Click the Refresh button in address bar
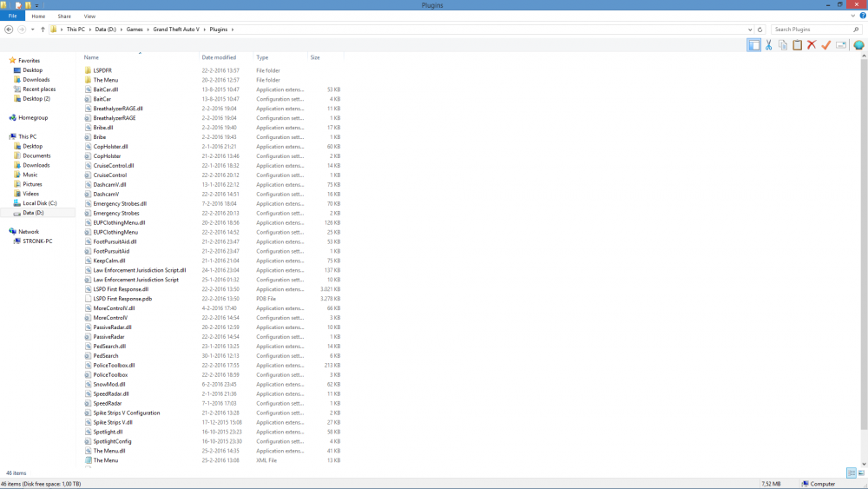 [759, 30]
